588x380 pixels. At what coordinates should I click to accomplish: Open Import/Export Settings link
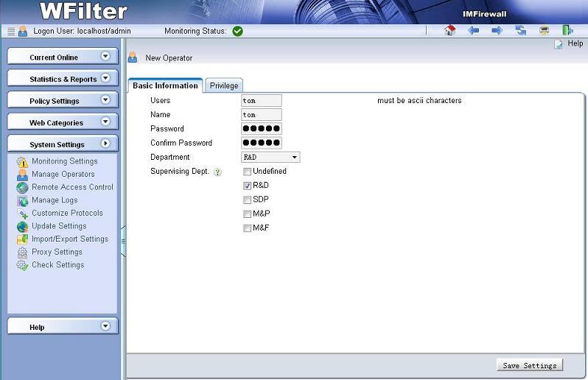pyautogui.click(x=70, y=239)
